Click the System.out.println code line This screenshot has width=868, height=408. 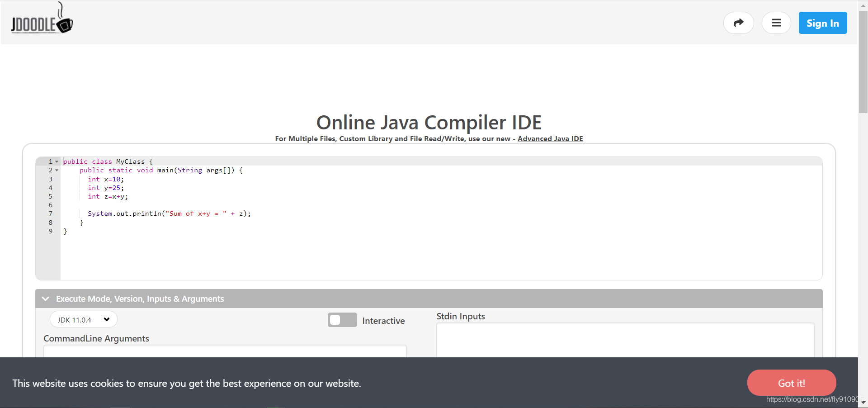coord(169,213)
